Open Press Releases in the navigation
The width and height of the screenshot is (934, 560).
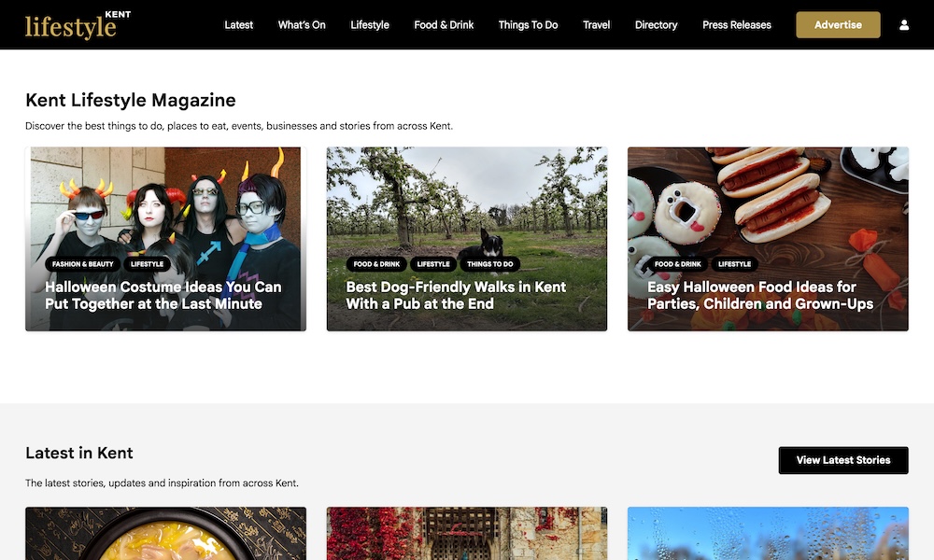point(736,25)
